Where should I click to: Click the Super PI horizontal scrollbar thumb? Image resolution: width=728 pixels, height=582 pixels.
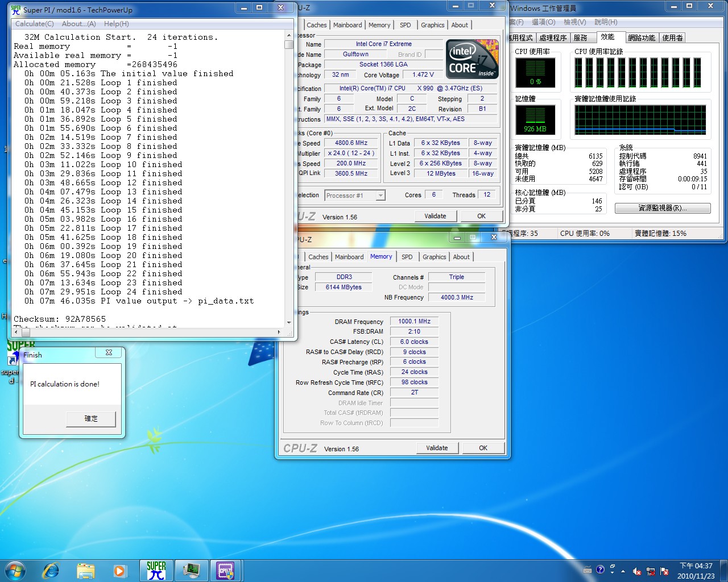pyautogui.click(x=26, y=332)
